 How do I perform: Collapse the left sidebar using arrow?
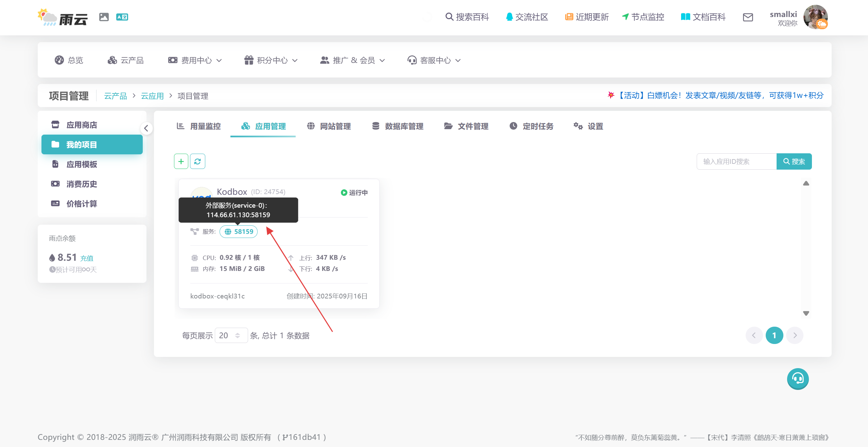click(146, 128)
